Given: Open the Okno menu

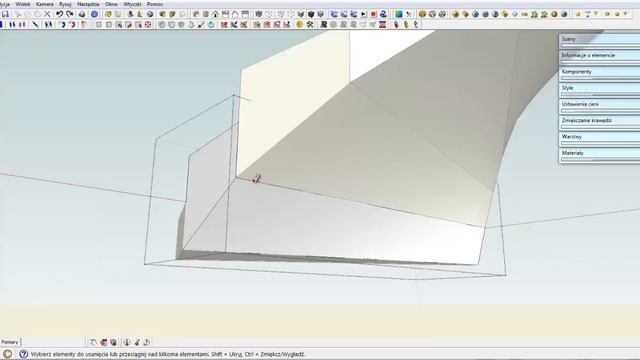Looking at the screenshot, I should click(111, 4).
